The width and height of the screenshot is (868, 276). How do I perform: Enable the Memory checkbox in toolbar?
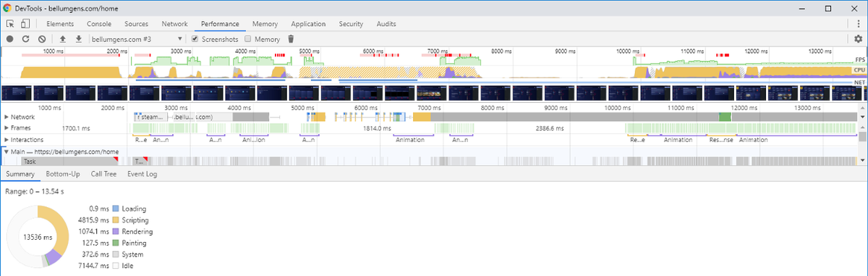click(248, 39)
